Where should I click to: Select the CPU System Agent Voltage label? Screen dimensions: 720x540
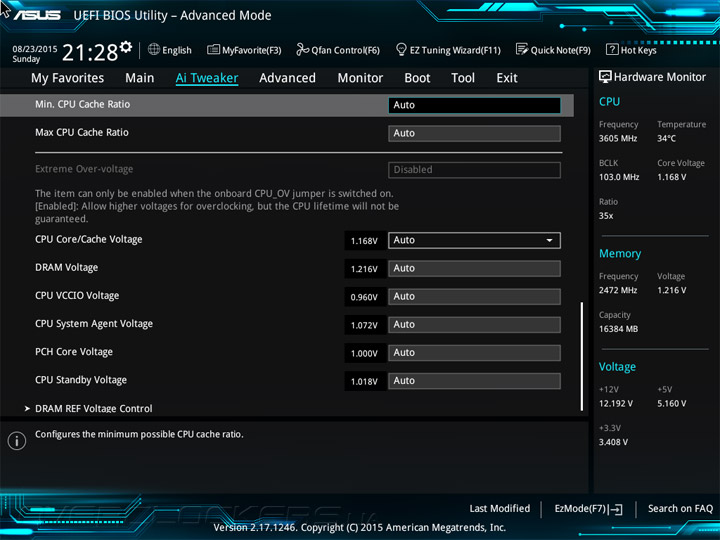pos(94,324)
